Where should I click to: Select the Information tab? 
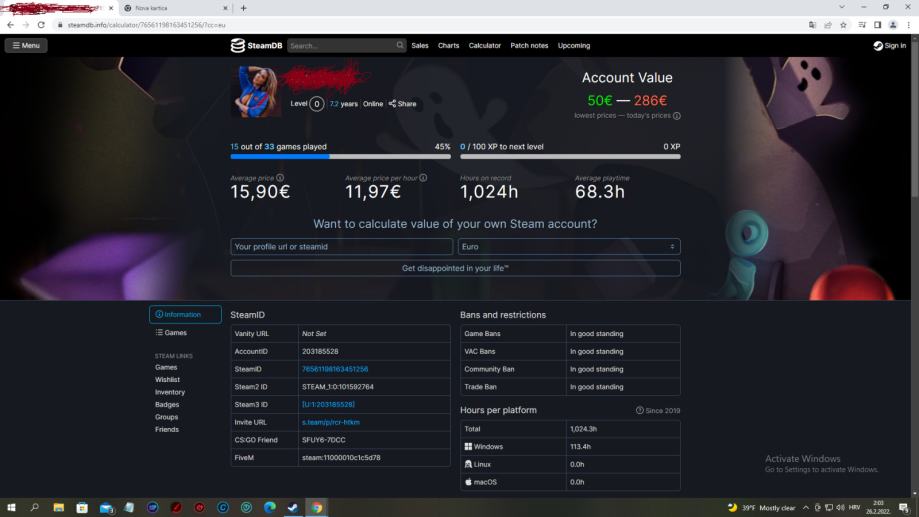tap(185, 314)
